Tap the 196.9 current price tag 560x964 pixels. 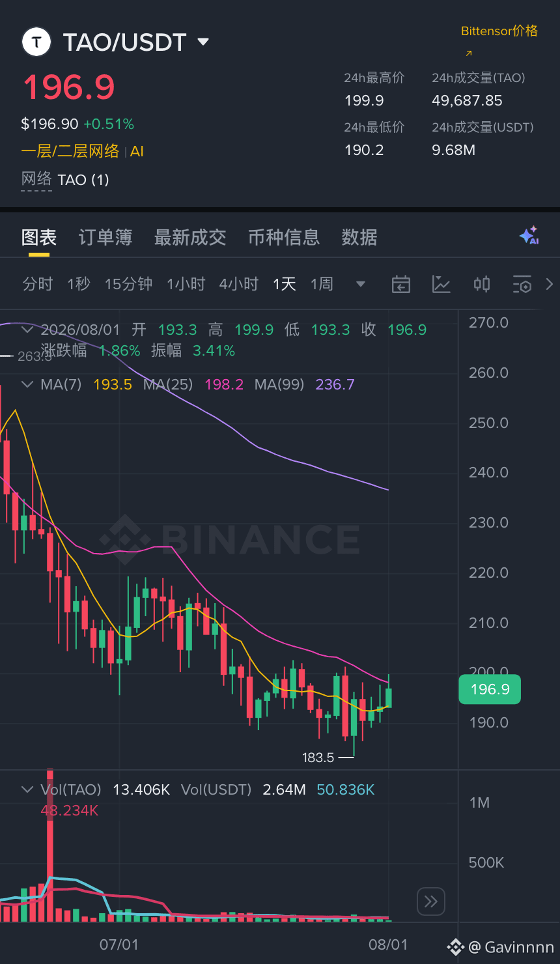coord(490,689)
